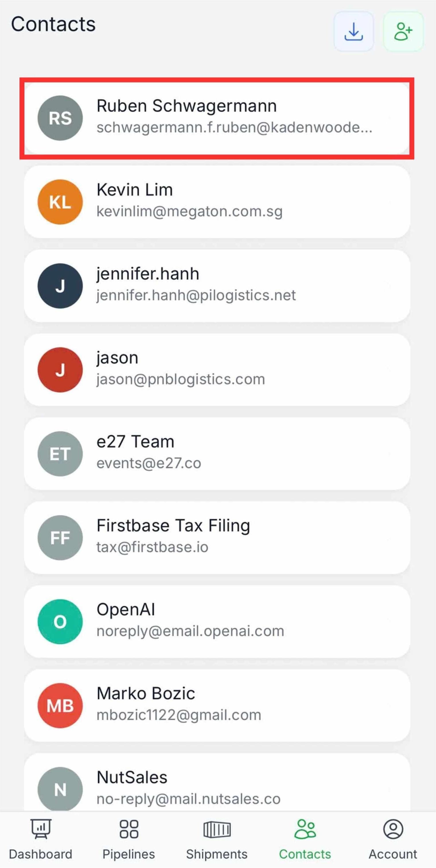Image resolution: width=436 pixels, height=868 pixels.
Task: Open Firstbase Tax Filing contact
Action: coord(173,525)
